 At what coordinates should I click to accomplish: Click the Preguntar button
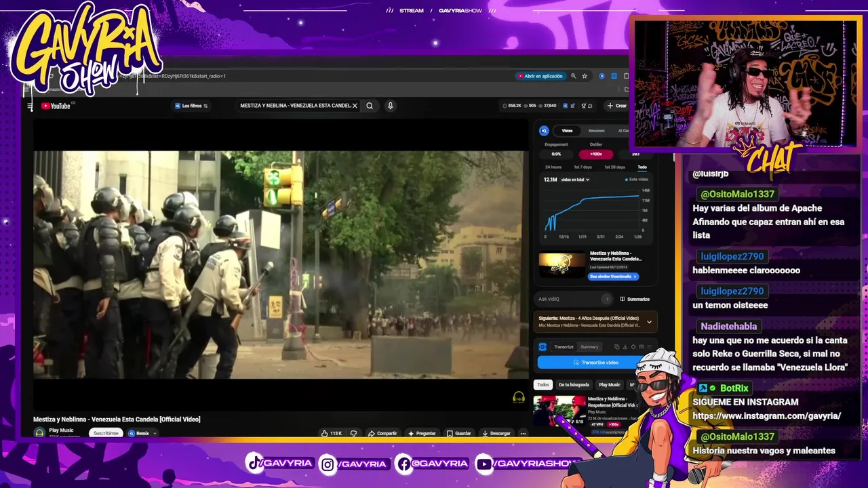click(422, 433)
